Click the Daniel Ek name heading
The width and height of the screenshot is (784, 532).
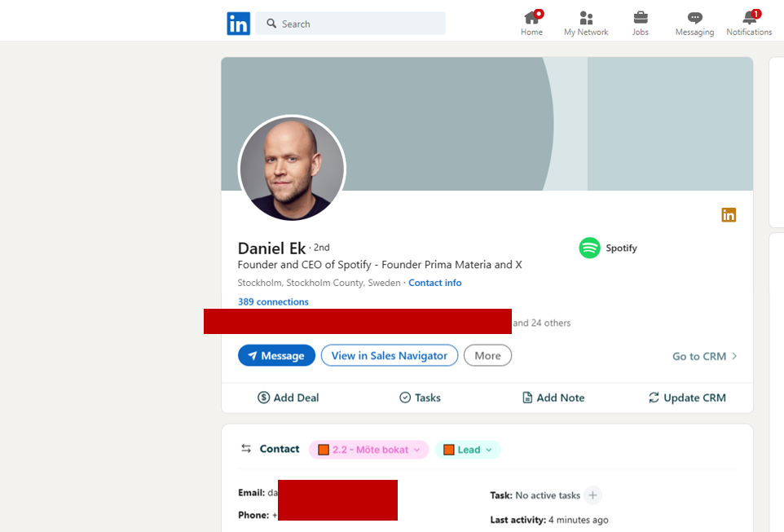click(271, 248)
